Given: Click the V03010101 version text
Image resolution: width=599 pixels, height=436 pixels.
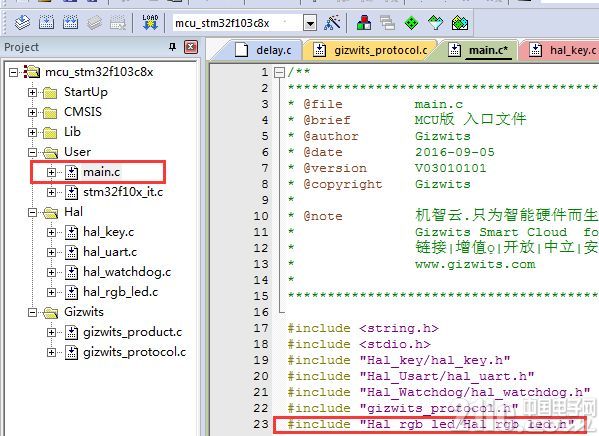Looking at the screenshot, I should [451, 168].
